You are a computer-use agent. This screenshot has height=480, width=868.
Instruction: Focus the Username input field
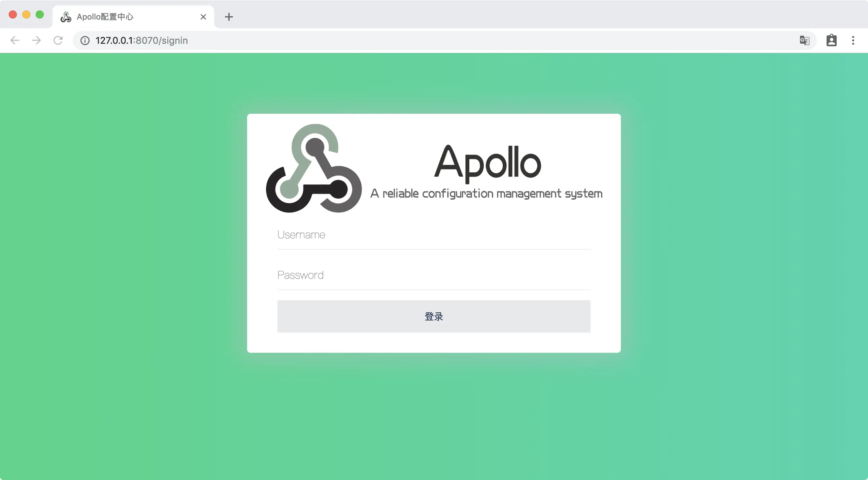(434, 235)
